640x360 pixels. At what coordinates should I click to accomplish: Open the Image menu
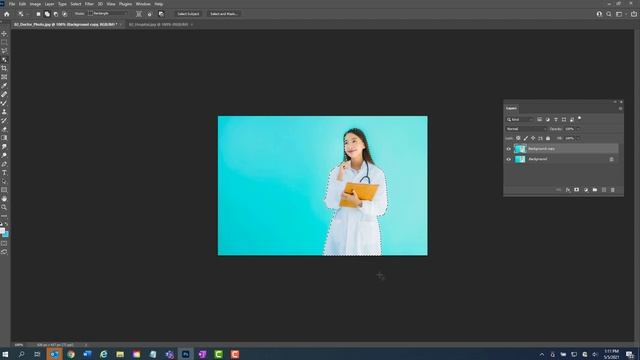click(x=35, y=4)
